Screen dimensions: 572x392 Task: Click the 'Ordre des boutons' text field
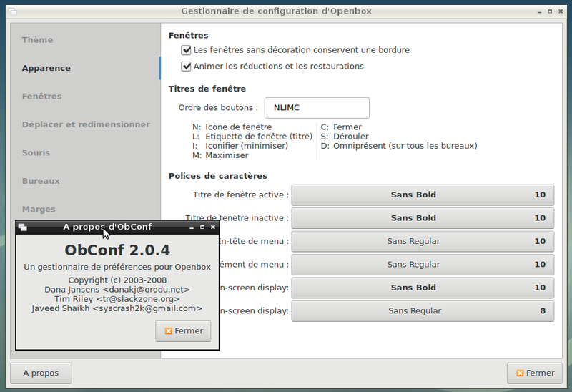point(317,108)
